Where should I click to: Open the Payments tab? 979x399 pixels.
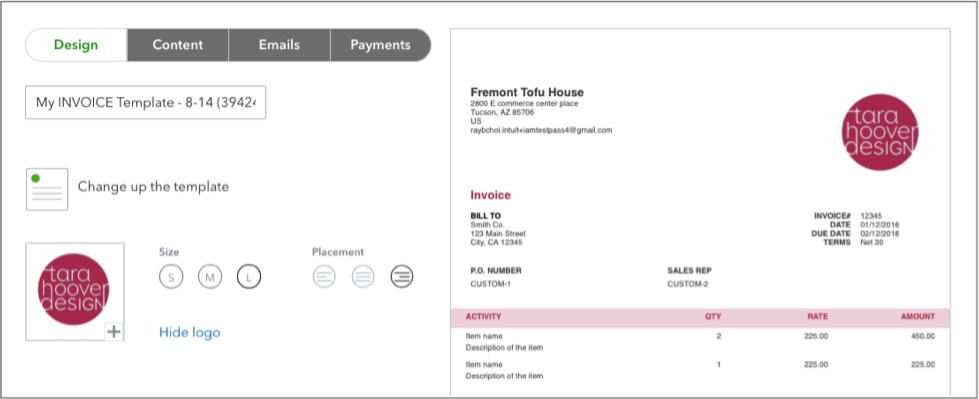click(x=380, y=45)
